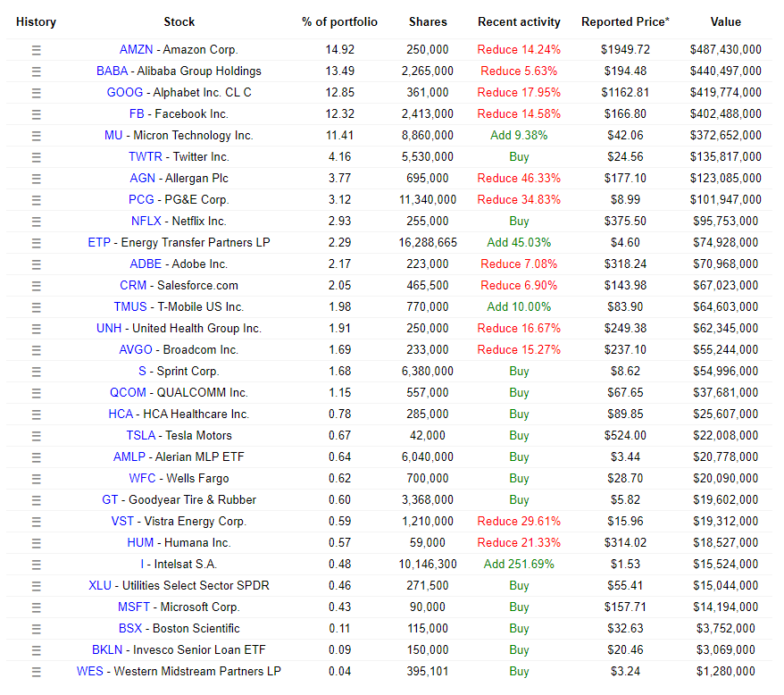Open history icon for PG&E Corp. row
This screenshot has width=784, height=695.
(36, 200)
